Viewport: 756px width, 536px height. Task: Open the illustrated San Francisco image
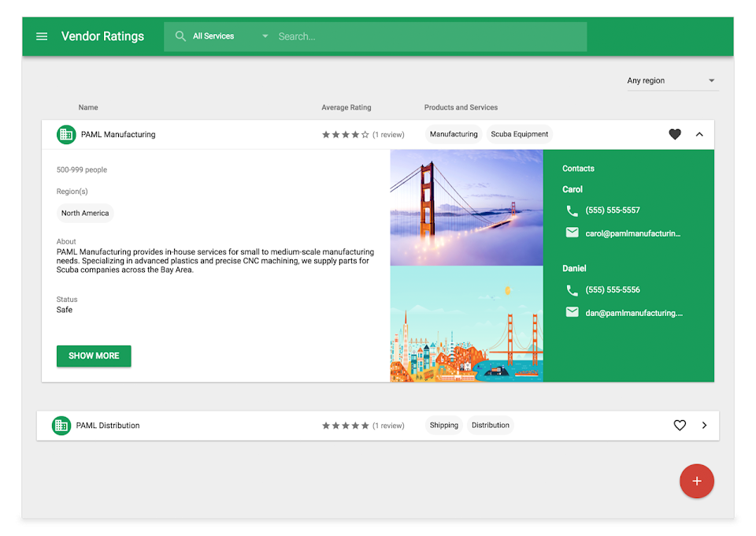pos(467,324)
